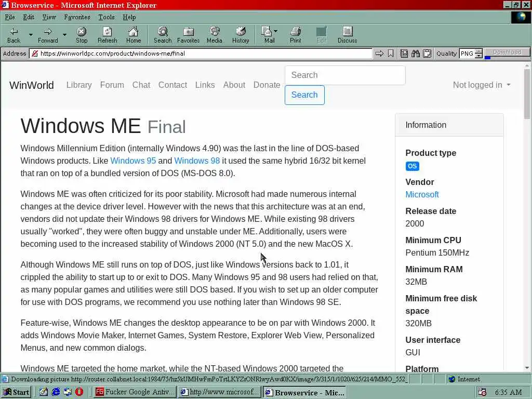Decrease quality with the down stepper arrow
This screenshot has width=532, height=399.
(x=478, y=56)
